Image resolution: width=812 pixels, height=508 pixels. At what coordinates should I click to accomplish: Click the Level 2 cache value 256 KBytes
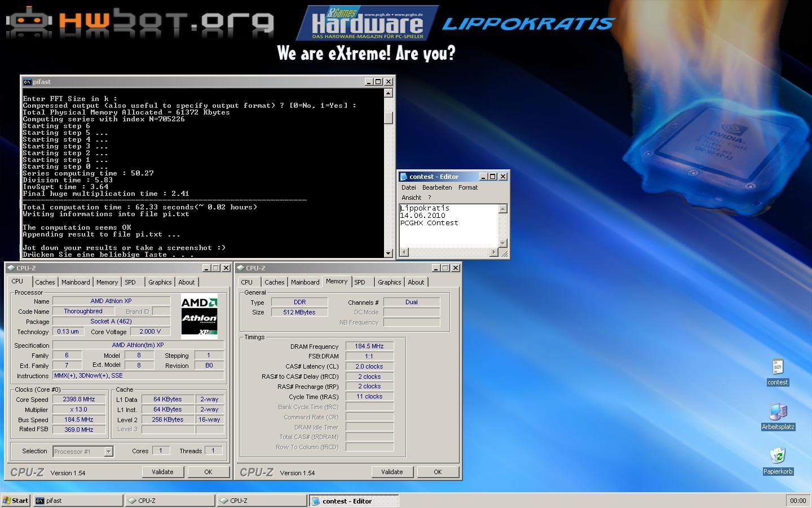pyautogui.click(x=168, y=419)
